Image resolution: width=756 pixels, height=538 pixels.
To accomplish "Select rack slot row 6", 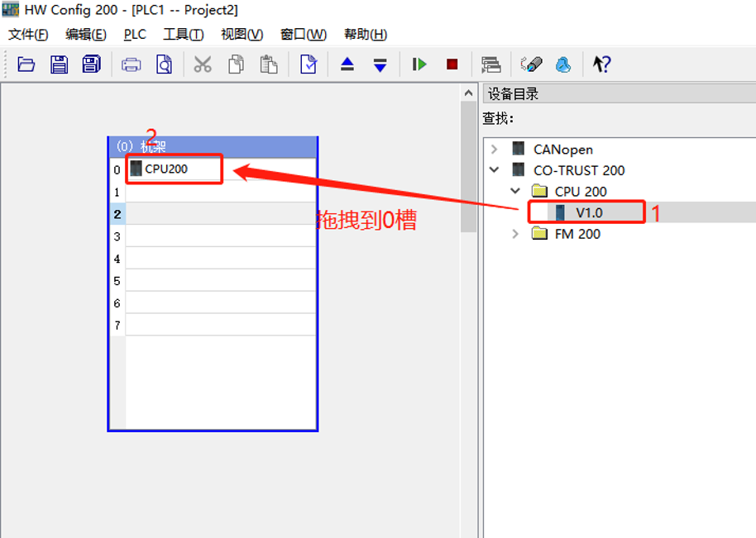I will point(213,302).
